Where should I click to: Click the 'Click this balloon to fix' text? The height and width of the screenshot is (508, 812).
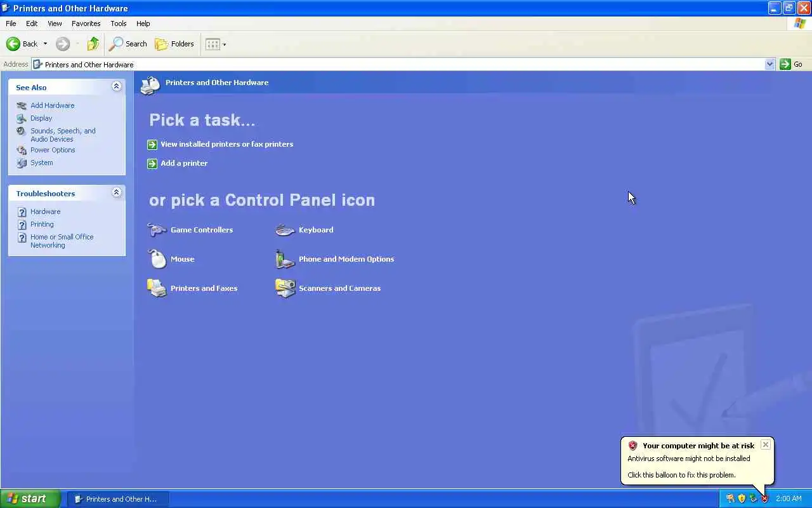click(x=681, y=475)
